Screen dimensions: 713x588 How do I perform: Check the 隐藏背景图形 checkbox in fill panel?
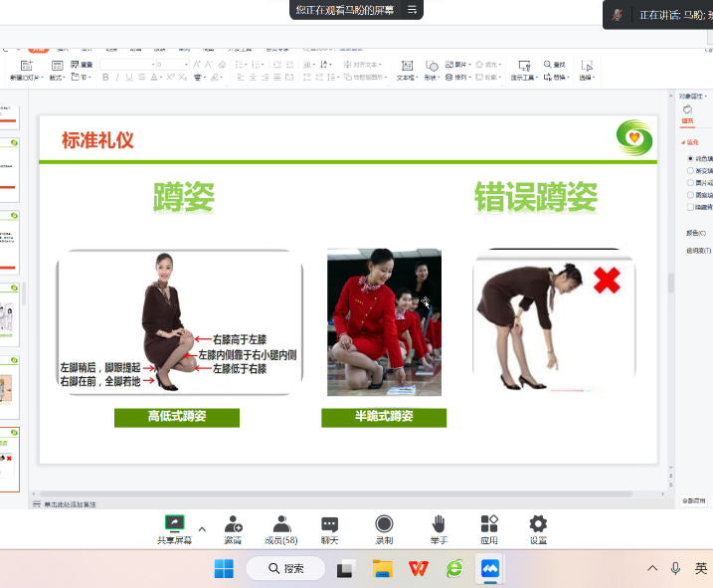pos(691,207)
